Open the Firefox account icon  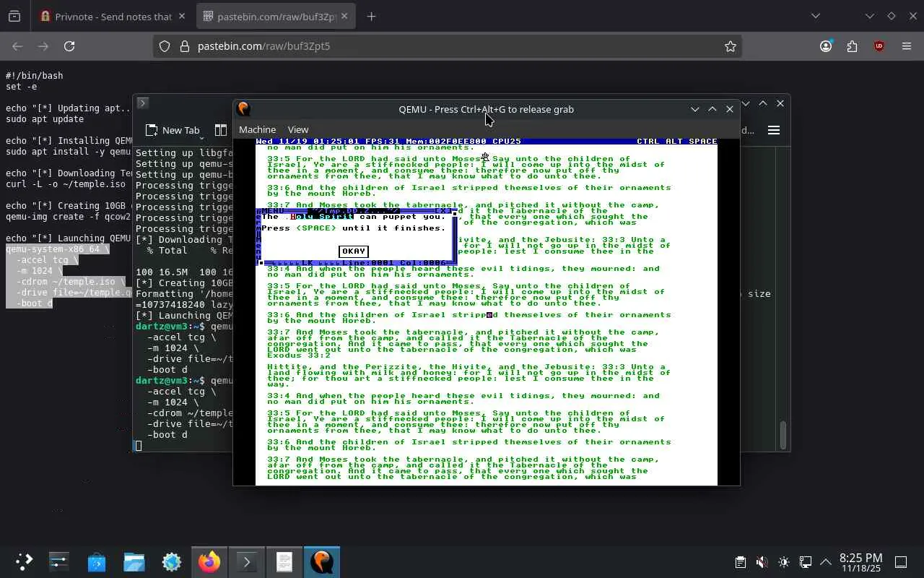pyautogui.click(x=826, y=46)
